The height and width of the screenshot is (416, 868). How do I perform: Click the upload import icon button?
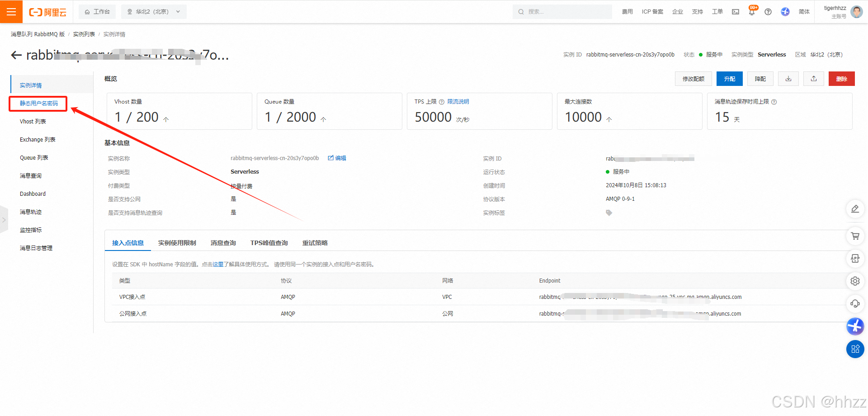[x=814, y=79]
